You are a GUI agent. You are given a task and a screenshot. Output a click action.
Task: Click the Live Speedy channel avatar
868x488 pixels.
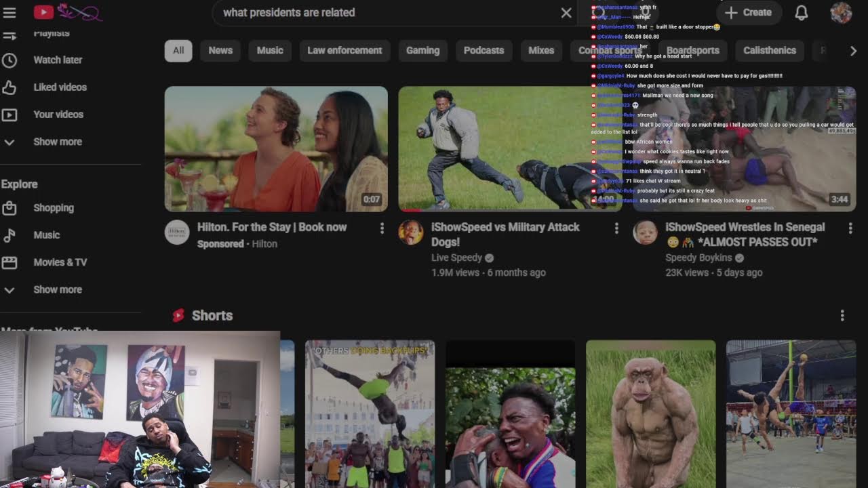click(x=411, y=232)
